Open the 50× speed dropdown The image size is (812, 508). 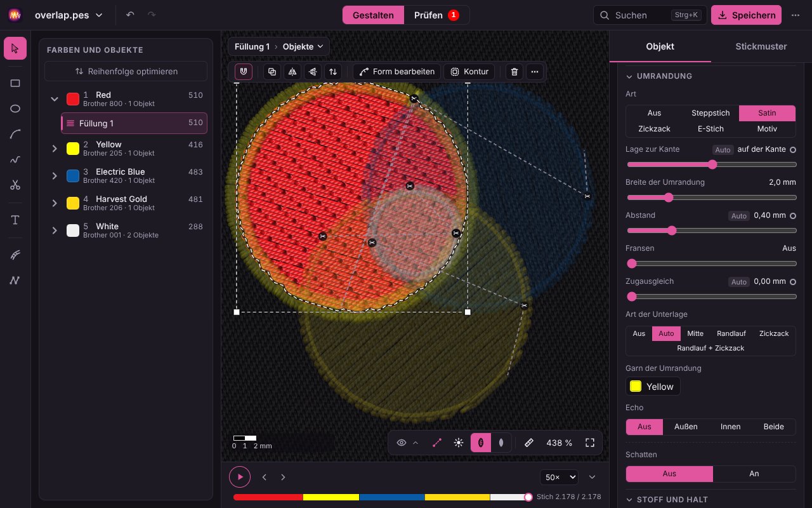pyautogui.click(x=559, y=478)
